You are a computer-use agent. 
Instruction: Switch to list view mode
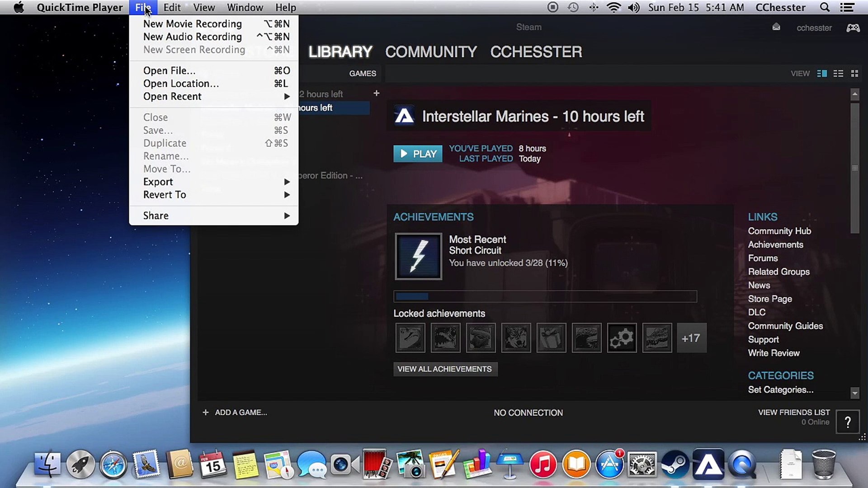click(838, 73)
